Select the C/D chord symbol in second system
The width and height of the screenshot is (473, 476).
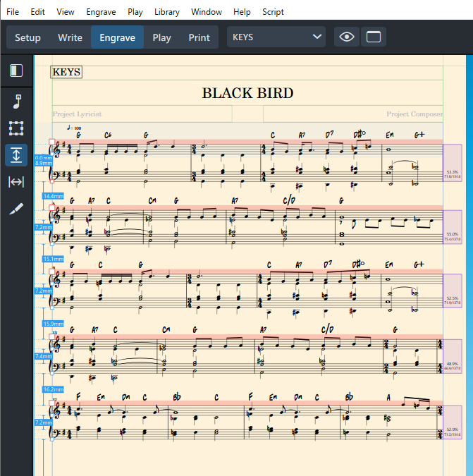pos(289,200)
